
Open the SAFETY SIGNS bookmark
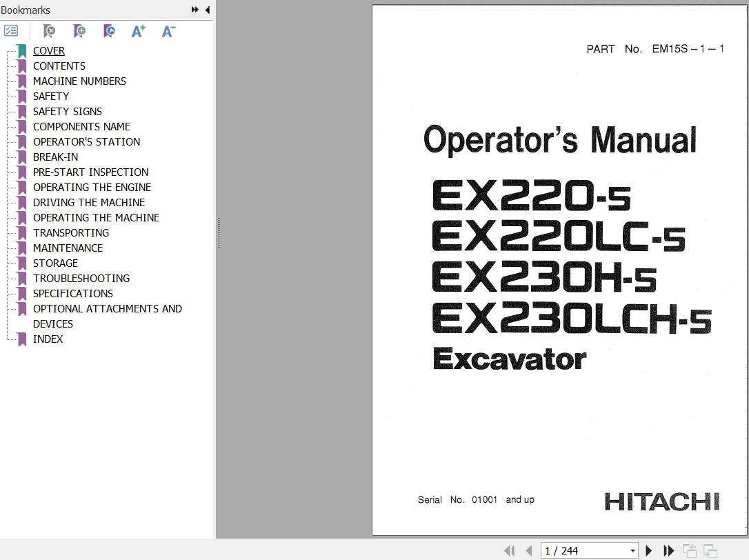click(68, 111)
